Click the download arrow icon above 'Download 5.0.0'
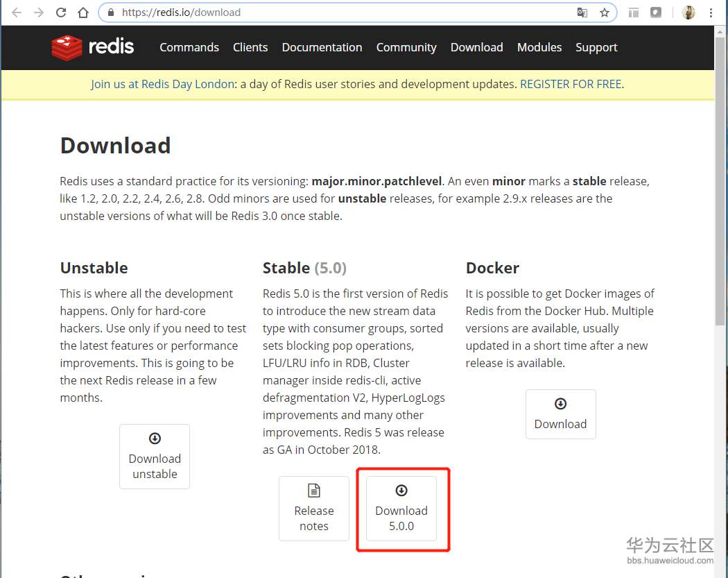The height and width of the screenshot is (578, 728). click(x=401, y=490)
